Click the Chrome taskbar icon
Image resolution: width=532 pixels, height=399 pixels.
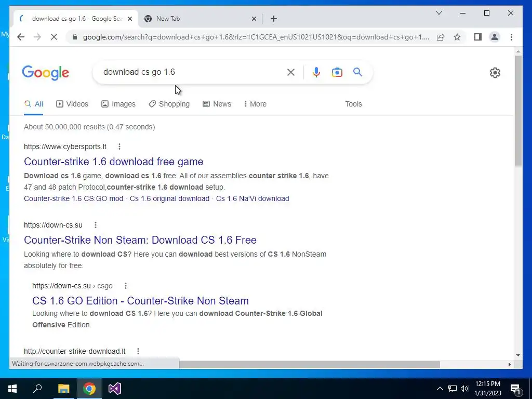(x=89, y=389)
